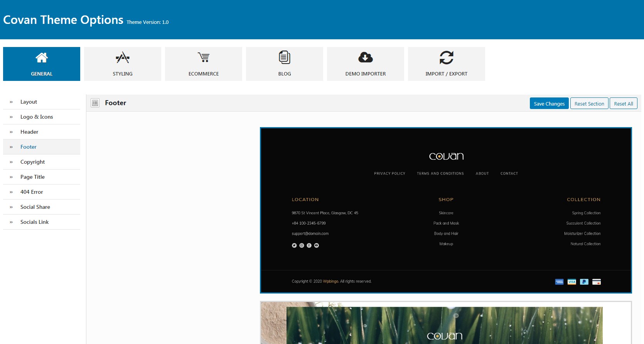Screen dimensions: 644x344
Task: Open the Import / Export sync icon
Action: click(x=447, y=58)
